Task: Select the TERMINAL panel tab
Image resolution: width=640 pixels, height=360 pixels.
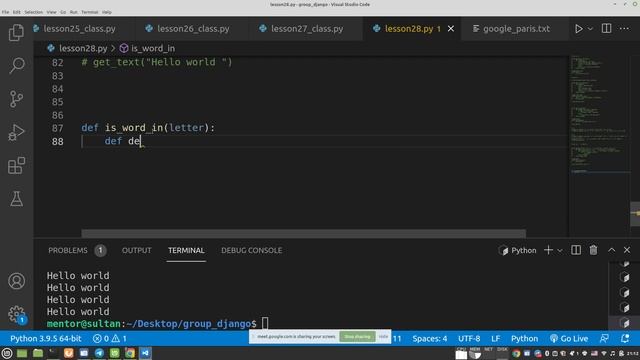Action: (x=186, y=250)
